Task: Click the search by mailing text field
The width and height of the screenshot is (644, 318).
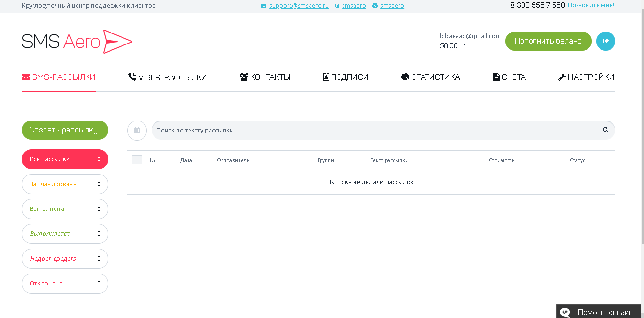Action: 373,130
